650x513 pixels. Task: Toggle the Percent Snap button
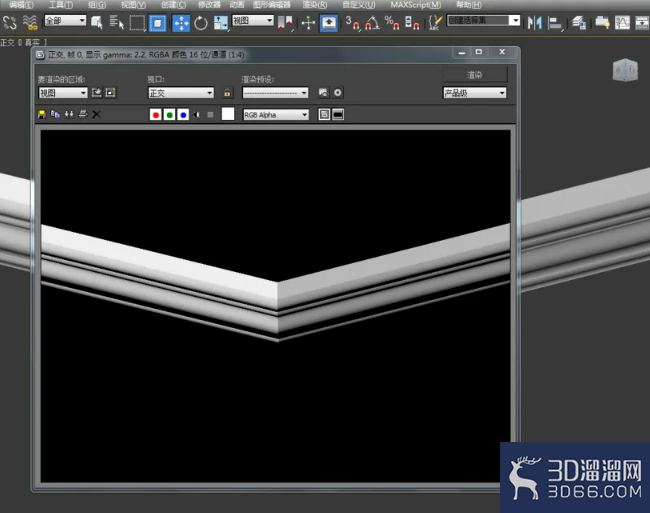coord(392,23)
